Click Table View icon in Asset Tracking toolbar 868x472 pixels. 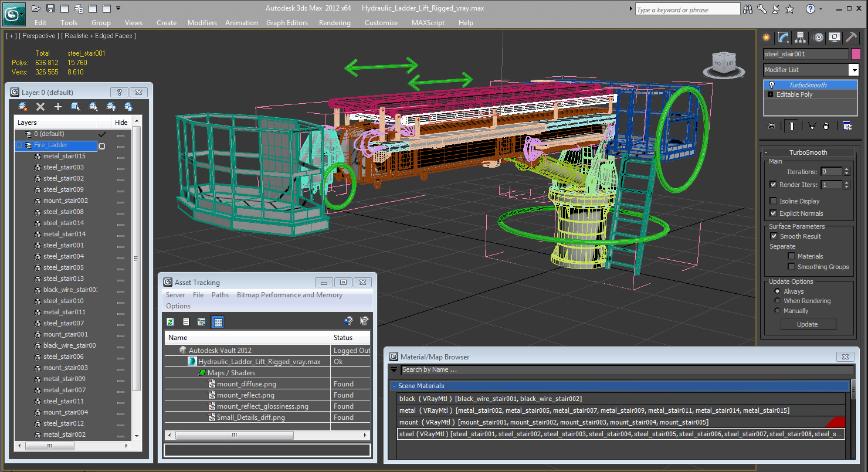point(218,322)
